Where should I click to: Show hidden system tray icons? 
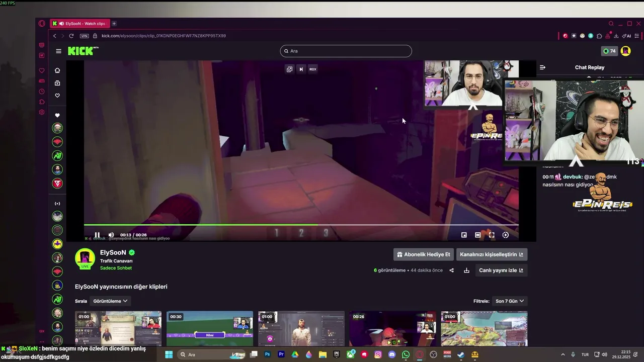pyautogui.click(x=562, y=354)
